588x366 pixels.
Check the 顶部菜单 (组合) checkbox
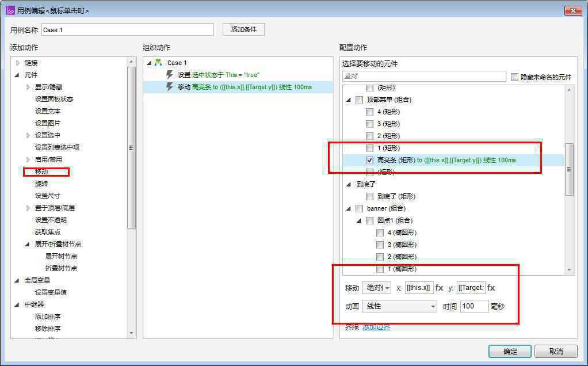[359, 100]
